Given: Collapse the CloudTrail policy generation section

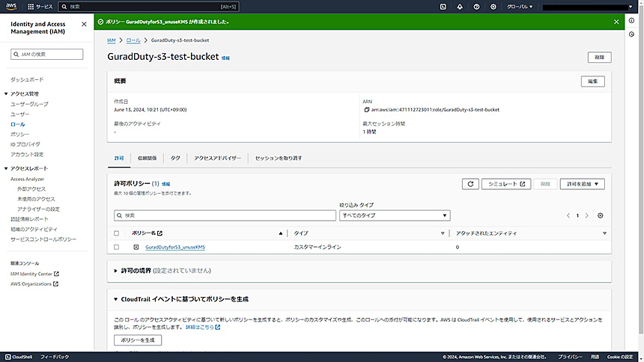Looking at the screenshot, I should pos(115,299).
